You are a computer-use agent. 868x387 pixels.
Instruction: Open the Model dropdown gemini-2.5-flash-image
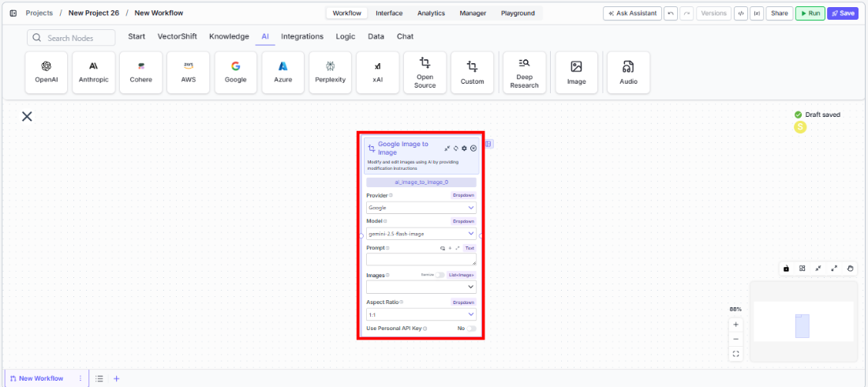tap(421, 234)
